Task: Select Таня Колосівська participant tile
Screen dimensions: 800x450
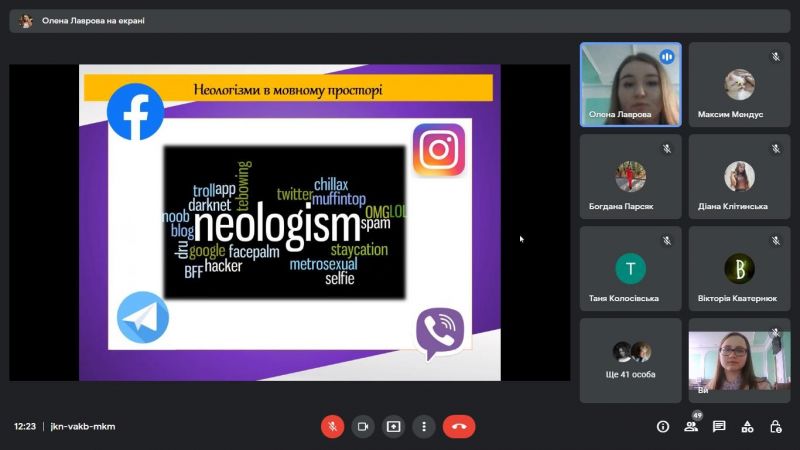Action: pos(631,268)
